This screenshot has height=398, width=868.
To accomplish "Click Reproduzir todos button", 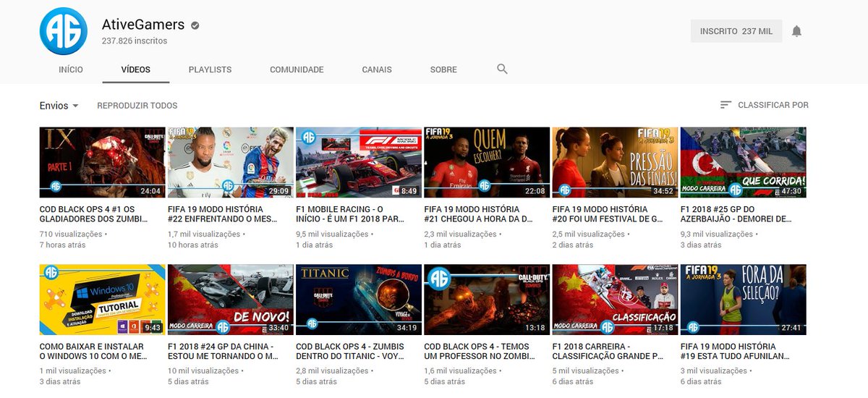I will (137, 106).
